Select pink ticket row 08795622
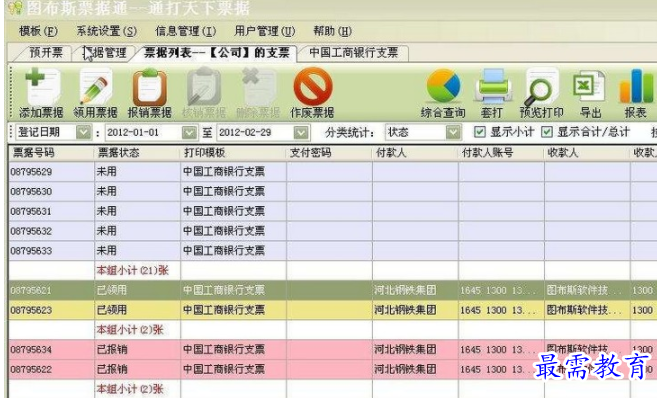 333,369
